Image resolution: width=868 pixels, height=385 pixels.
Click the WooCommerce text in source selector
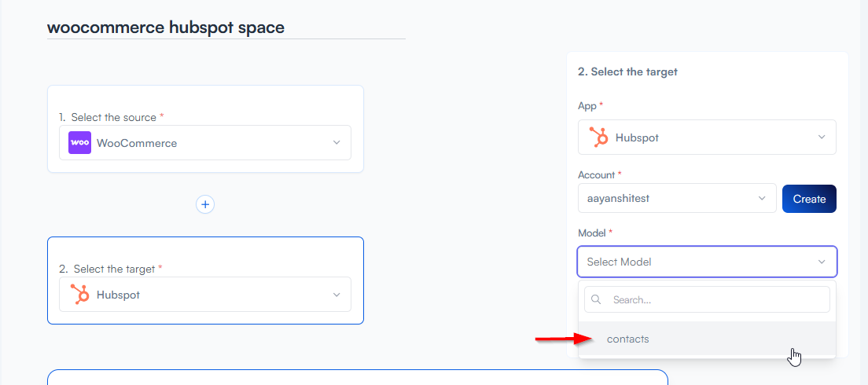click(137, 143)
